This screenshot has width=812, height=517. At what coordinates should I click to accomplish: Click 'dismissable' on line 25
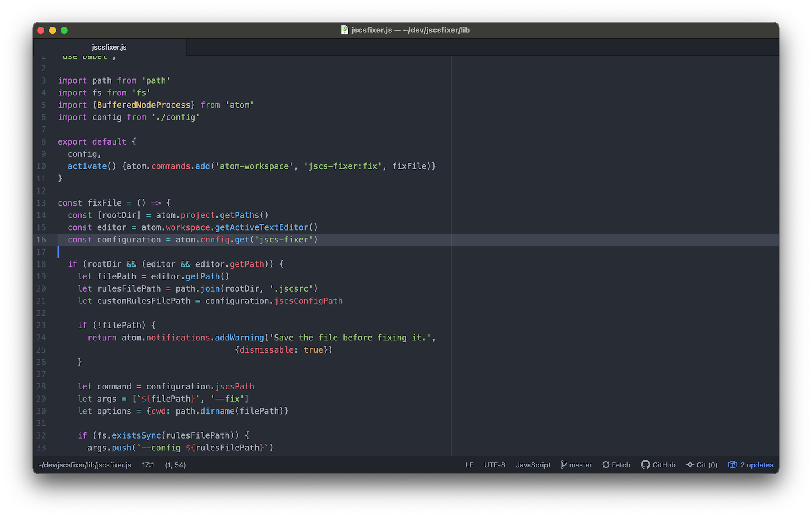[266, 350]
